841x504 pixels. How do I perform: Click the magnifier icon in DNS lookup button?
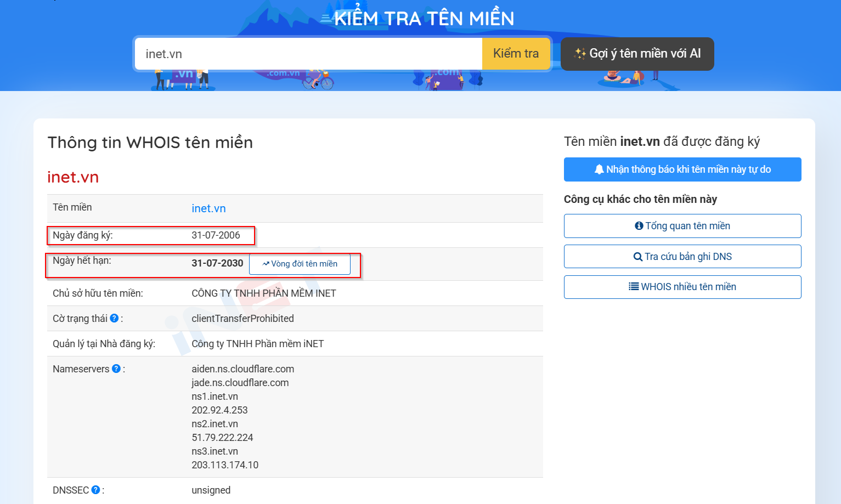pos(637,257)
